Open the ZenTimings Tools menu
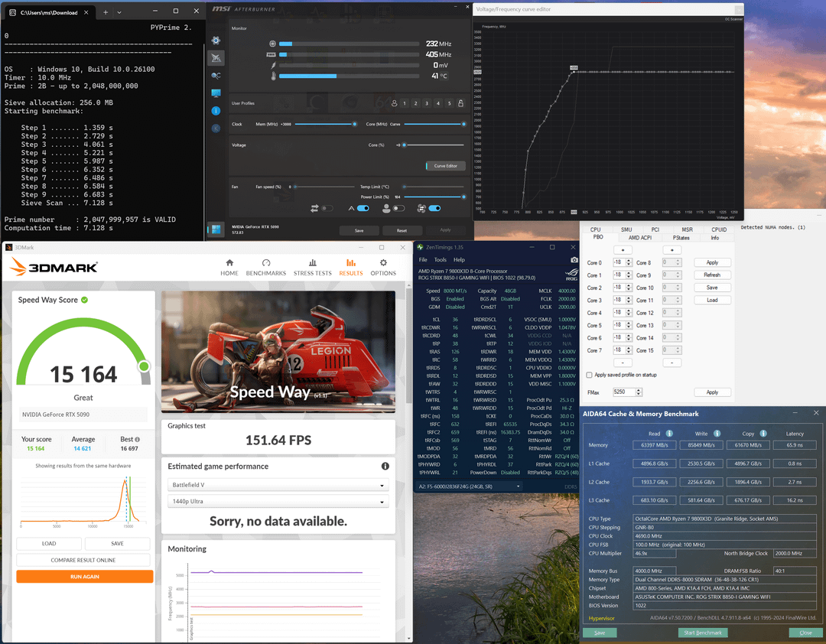Screen dimensions: 826x644 click(441, 260)
